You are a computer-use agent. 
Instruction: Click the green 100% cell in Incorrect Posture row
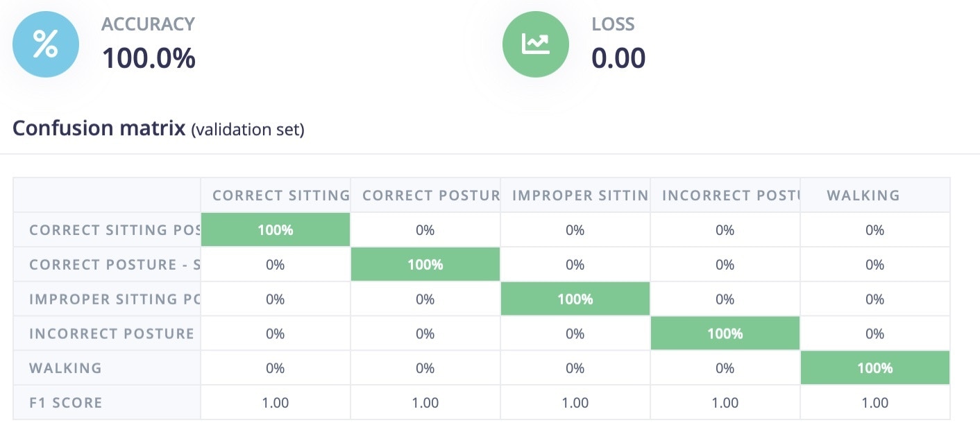tap(725, 333)
